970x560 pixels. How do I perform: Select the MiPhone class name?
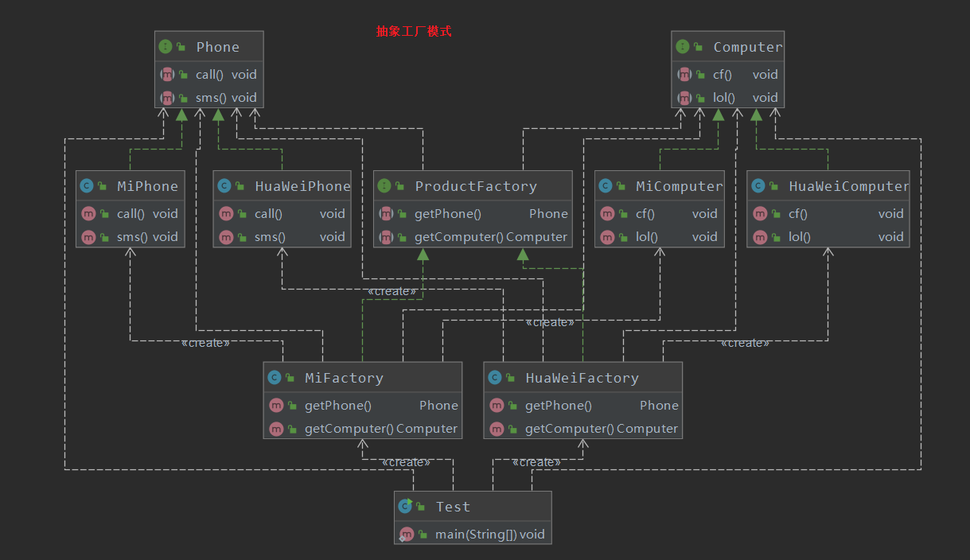pyautogui.click(x=148, y=186)
